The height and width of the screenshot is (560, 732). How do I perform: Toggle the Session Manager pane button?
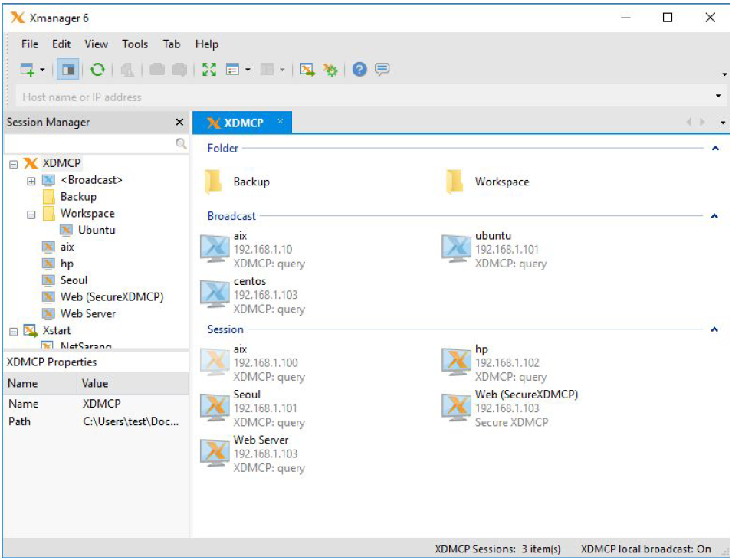point(67,70)
